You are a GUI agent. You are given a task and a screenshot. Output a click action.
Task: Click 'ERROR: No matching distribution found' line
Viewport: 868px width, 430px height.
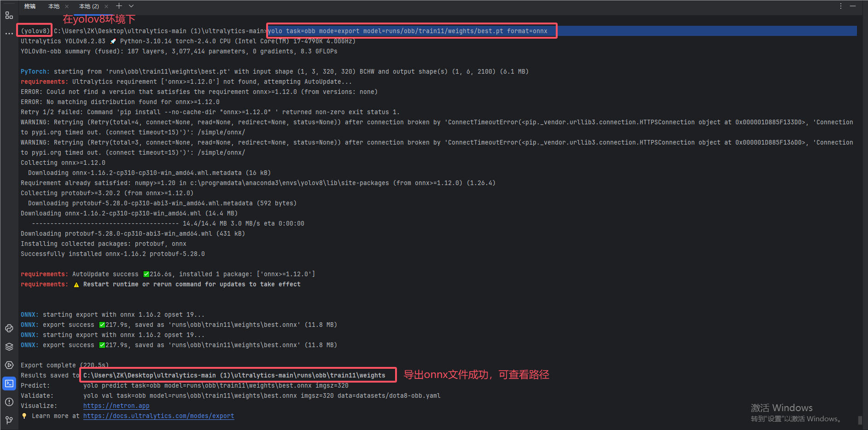coord(120,102)
